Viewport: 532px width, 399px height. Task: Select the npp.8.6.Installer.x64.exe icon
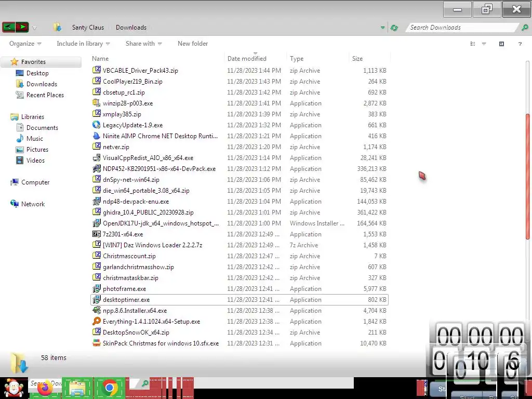[97, 310]
